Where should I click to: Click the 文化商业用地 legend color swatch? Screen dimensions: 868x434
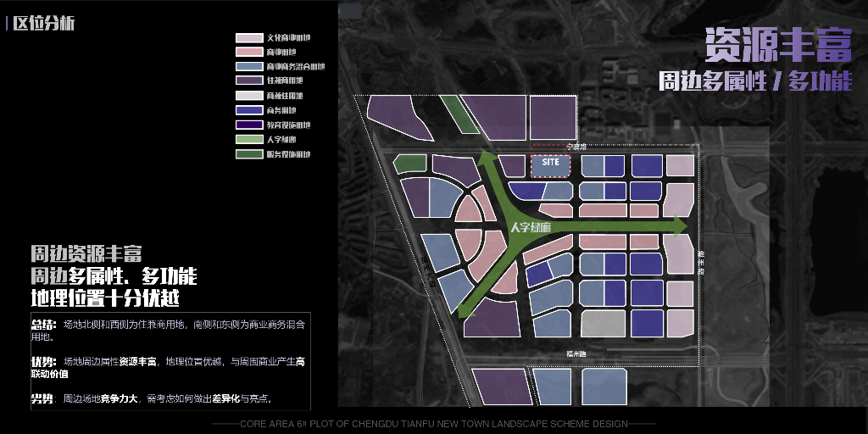[249, 38]
